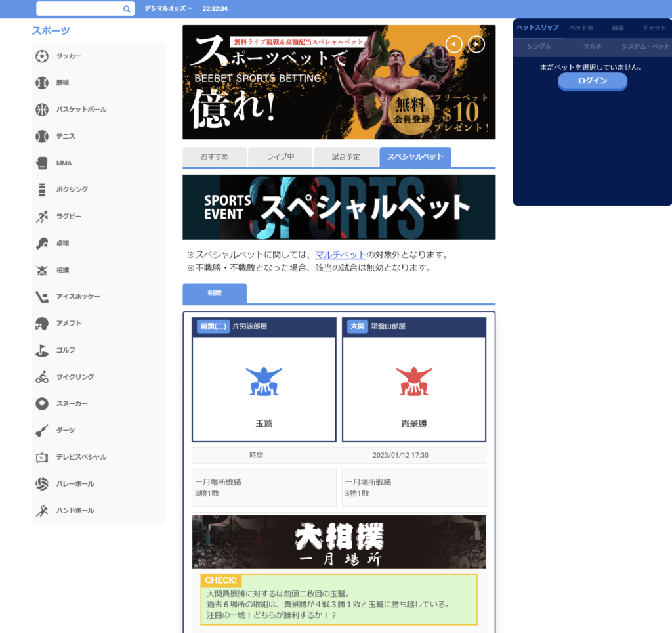Open the ベット中 tab in bet panel
The height and width of the screenshot is (633, 672).
(x=581, y=28)
